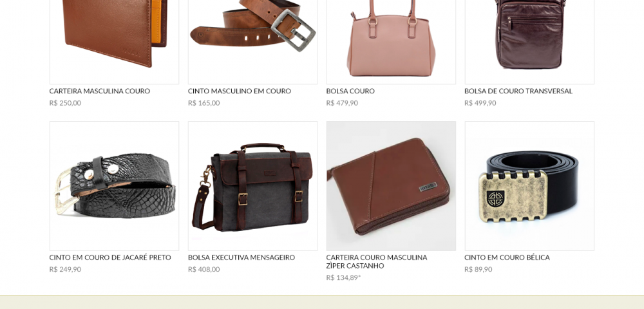The width and height of the screenshot is (644, 309).
Task: Click the R$ 134,89* price
Action: (x=343, y=278)
